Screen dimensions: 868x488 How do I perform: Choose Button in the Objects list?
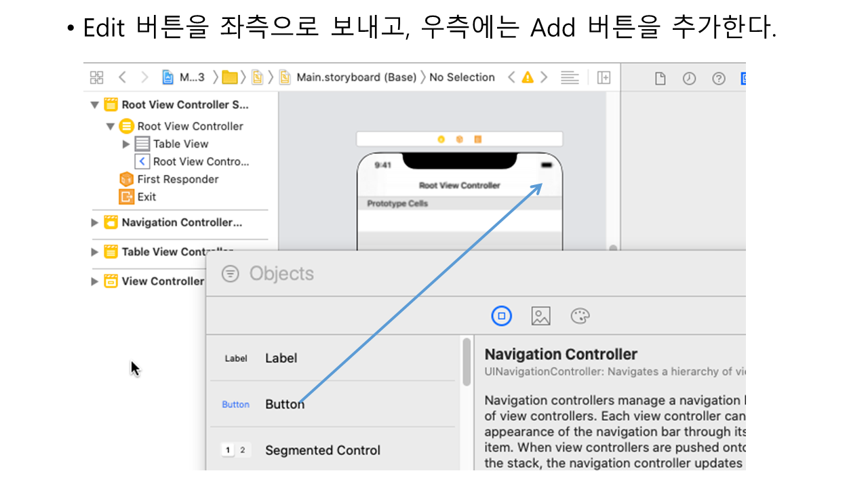coord(284,404)
